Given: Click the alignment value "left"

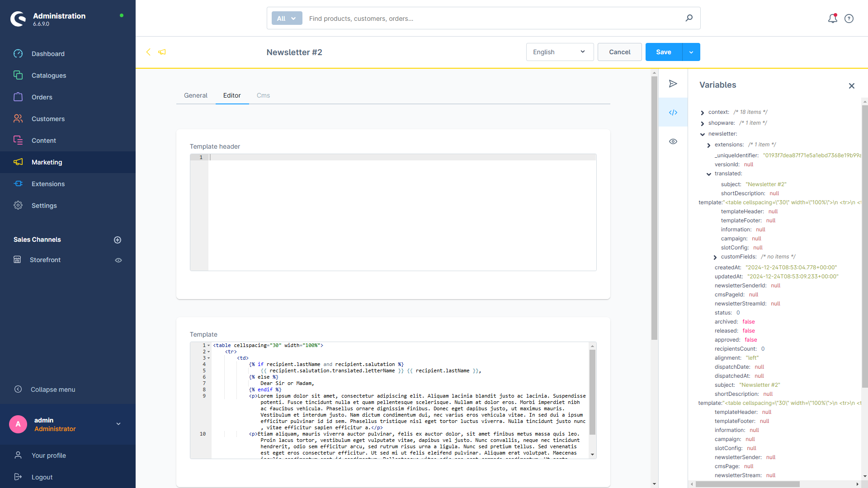Looking at the screenshot, I should 752,358.
